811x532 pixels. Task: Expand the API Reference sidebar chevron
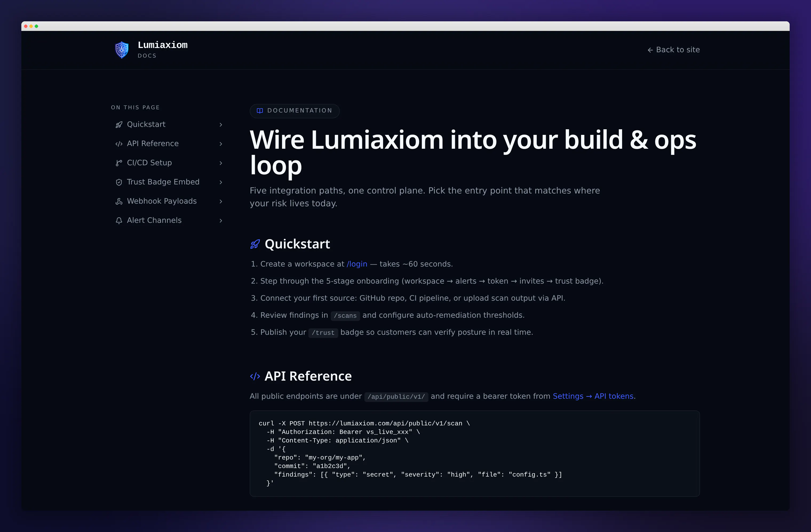coord(221,144)
